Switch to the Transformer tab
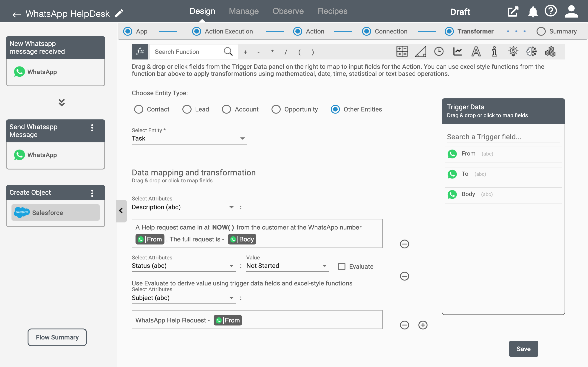Viewport: 588px width, 367px height. [x=475, y=31]
